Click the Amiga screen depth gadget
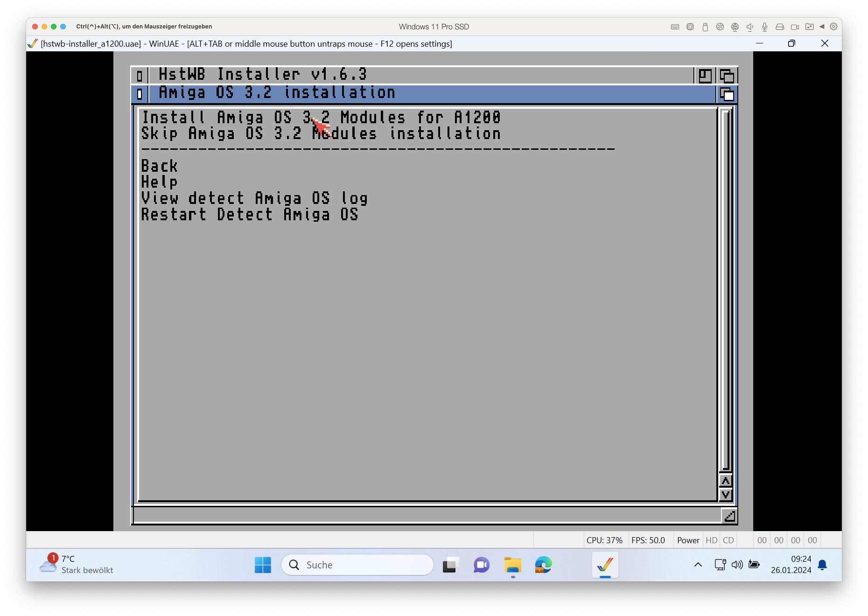The width and height of the screenshot is (868, 616). click(727, 75)
